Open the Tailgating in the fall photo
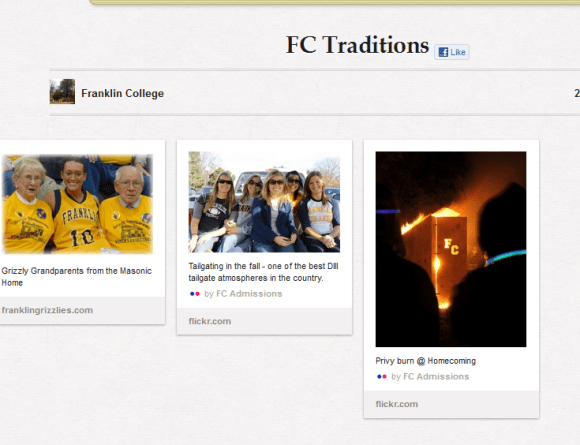Screen dimensions: 580x445 (x=264, y=202)
